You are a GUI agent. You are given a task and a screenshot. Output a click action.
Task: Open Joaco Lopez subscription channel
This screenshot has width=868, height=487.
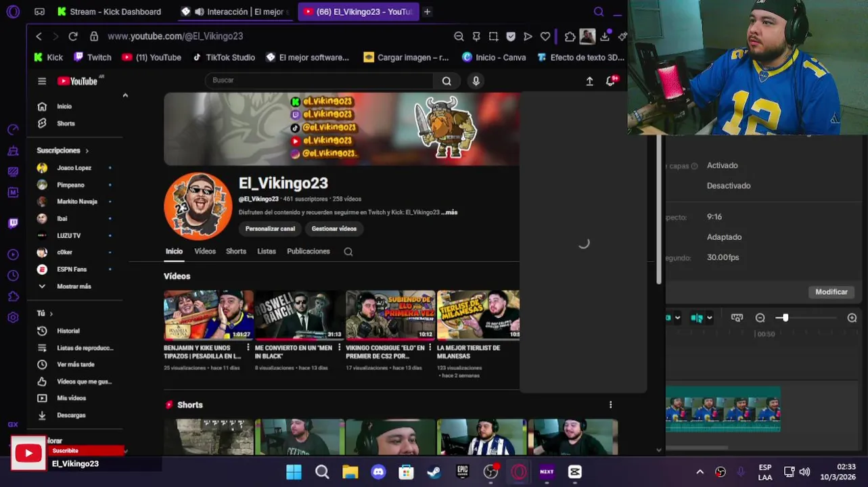click(x=74, y=168)
